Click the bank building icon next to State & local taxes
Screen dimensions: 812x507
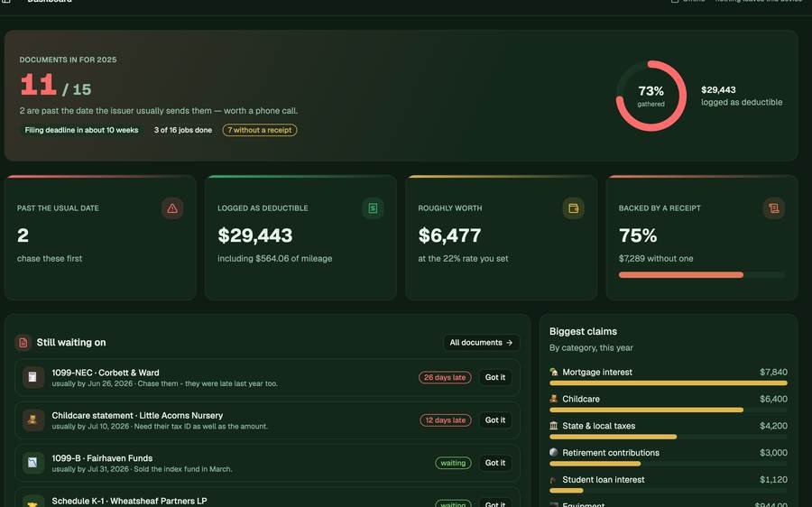coord(554,426)
